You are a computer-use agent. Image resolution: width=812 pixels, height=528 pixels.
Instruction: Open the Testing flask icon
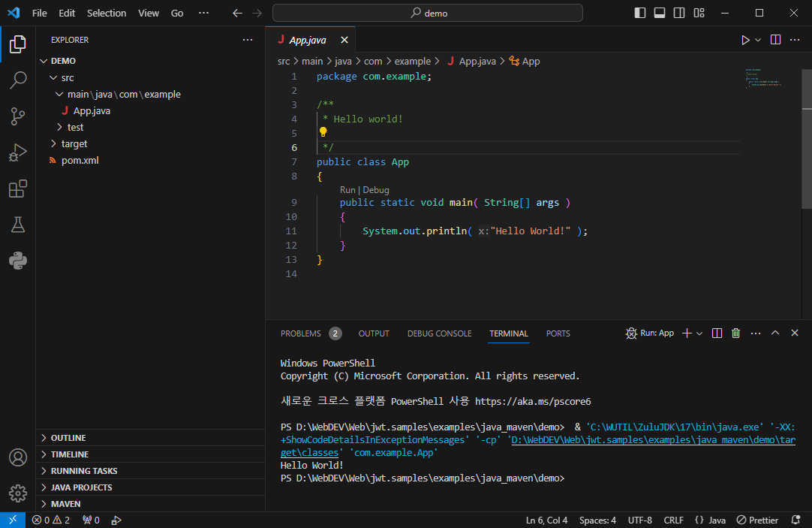(18, 225)
